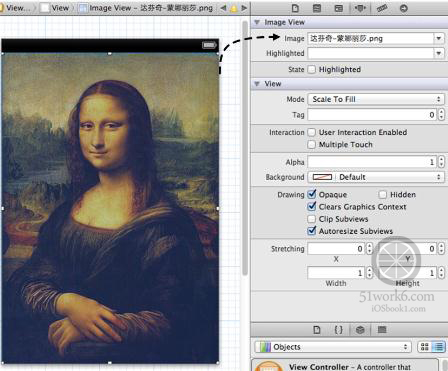
Task: Show the File Template library
Action: coord(317,330)
